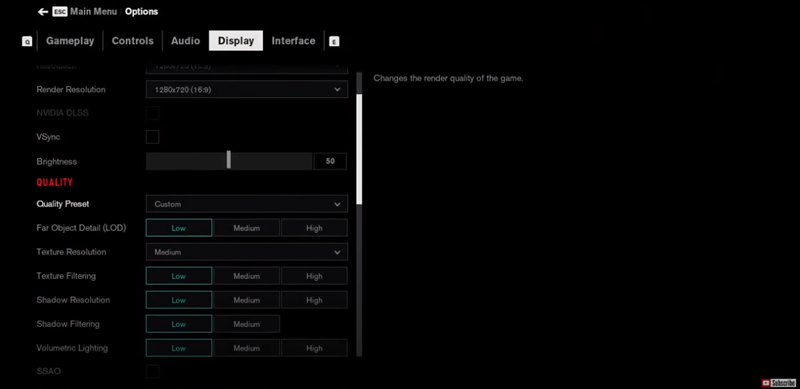Image resolution: width=800 pixels, height=389 pixels.
Task: Switch to the Controls tab
Action: click(133, 41)
